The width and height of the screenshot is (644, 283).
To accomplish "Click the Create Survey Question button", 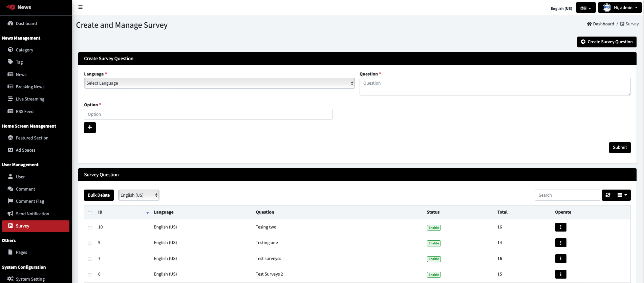I will click(x=607, y=42).
